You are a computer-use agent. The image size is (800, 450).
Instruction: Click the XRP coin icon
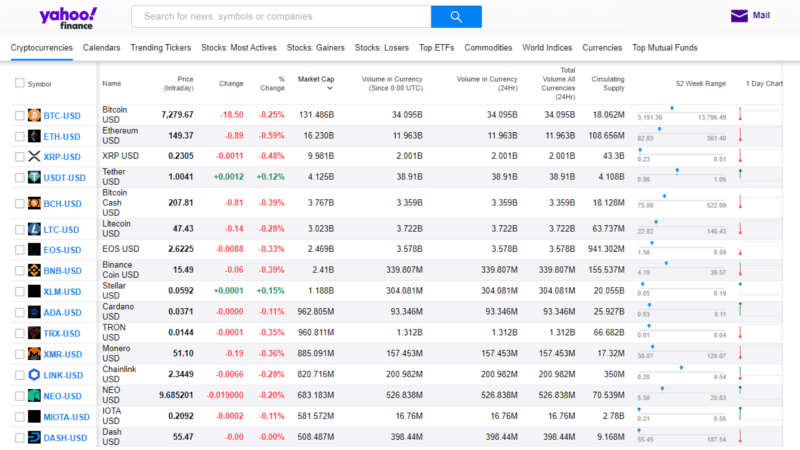point(34,157)
